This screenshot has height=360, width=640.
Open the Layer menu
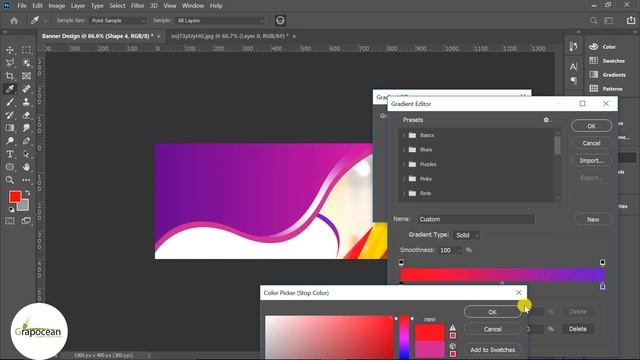(78, 6)
